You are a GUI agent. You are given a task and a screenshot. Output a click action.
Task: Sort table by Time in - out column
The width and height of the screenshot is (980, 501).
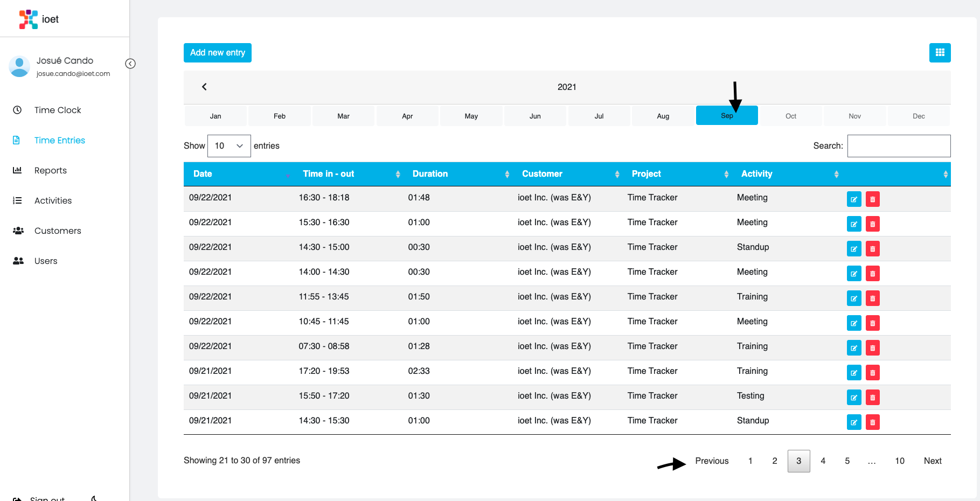pyautogui.click(x=348, y=174)
